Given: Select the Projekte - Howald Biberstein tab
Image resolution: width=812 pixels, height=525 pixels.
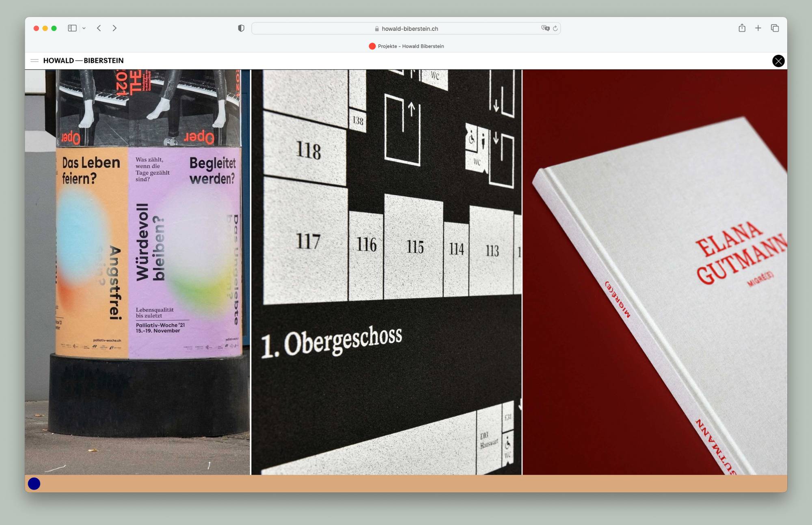Looking at the screenshot, I should click(406, 46).
